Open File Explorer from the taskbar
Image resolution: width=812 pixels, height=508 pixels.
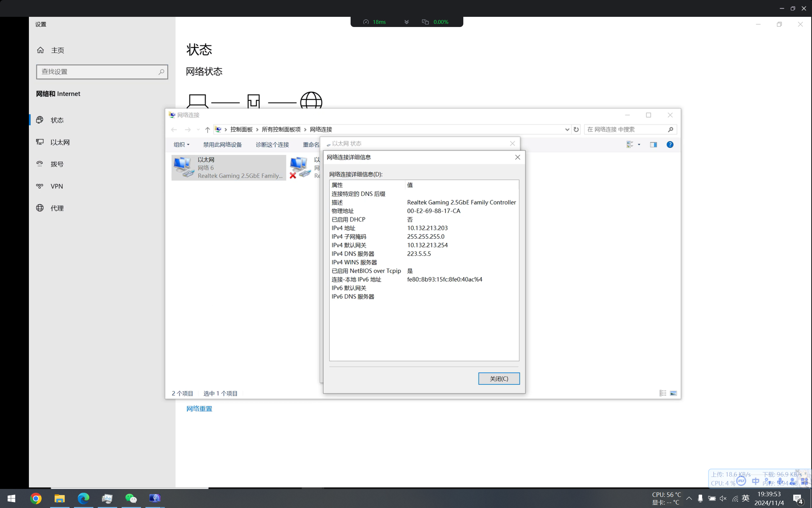[59, 498]
